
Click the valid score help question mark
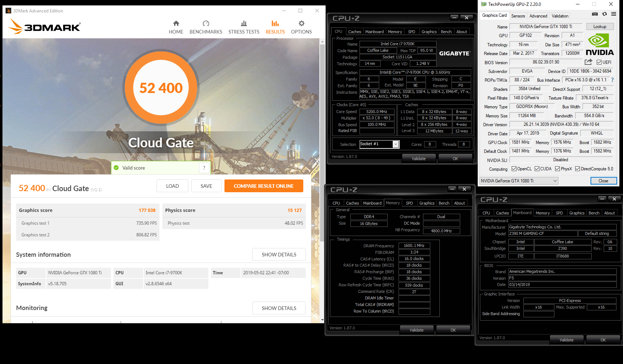click(204, 168)
